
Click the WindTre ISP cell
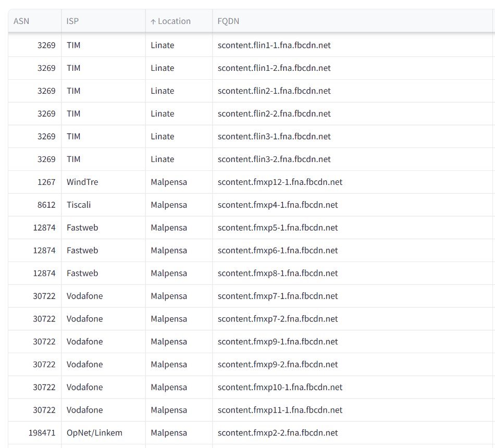[82, 182]
